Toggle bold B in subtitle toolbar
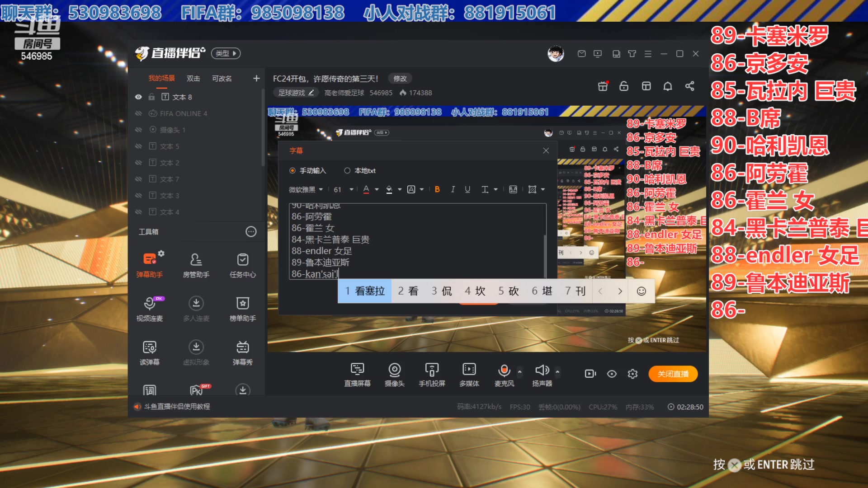 437,189
